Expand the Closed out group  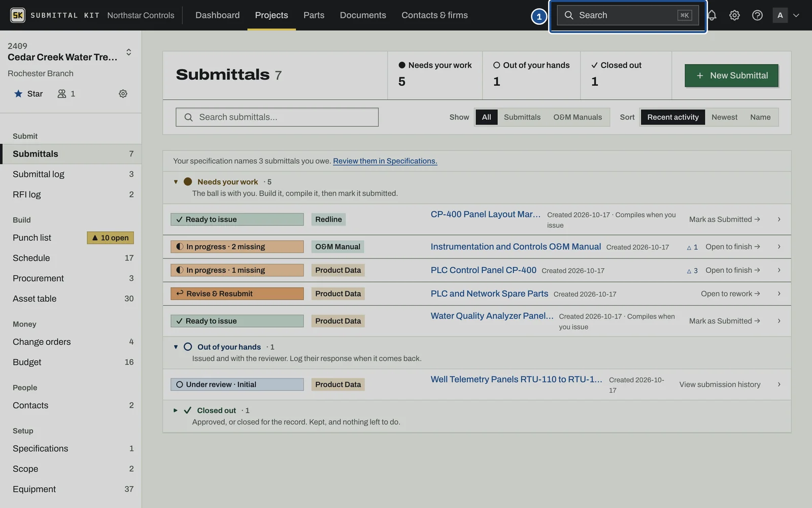pos(176,410)
